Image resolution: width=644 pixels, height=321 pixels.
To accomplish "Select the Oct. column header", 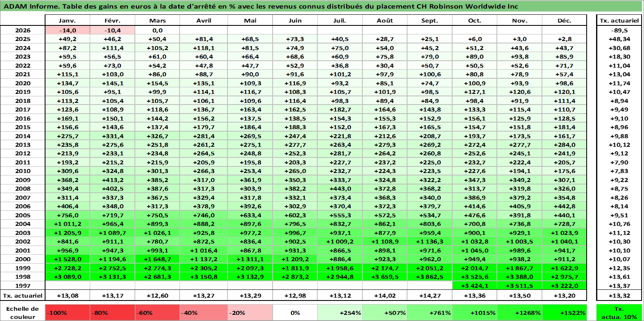I will click(475, 20).
